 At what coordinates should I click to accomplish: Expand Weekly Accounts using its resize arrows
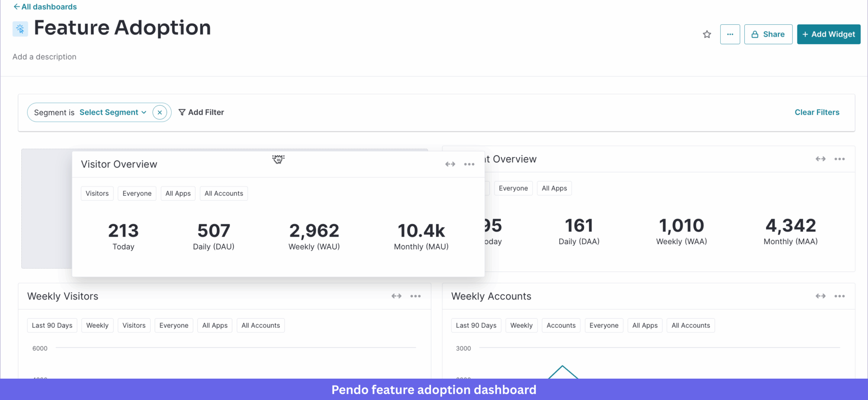pos(820,296)
